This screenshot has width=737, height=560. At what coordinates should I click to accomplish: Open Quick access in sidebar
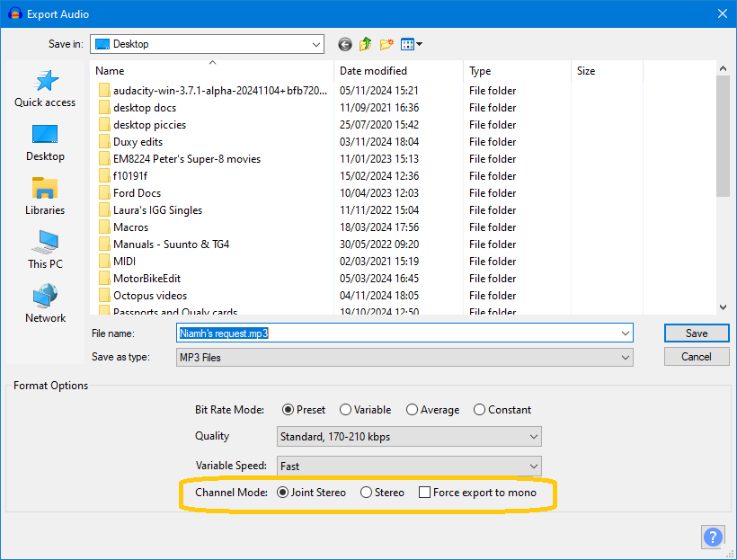click(x=45, y=89)
